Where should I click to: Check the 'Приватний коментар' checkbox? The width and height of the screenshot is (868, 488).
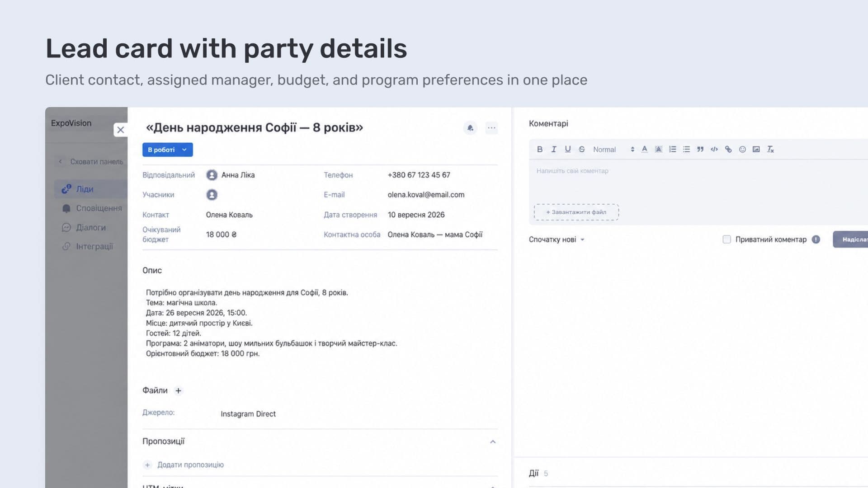[726, 239]
